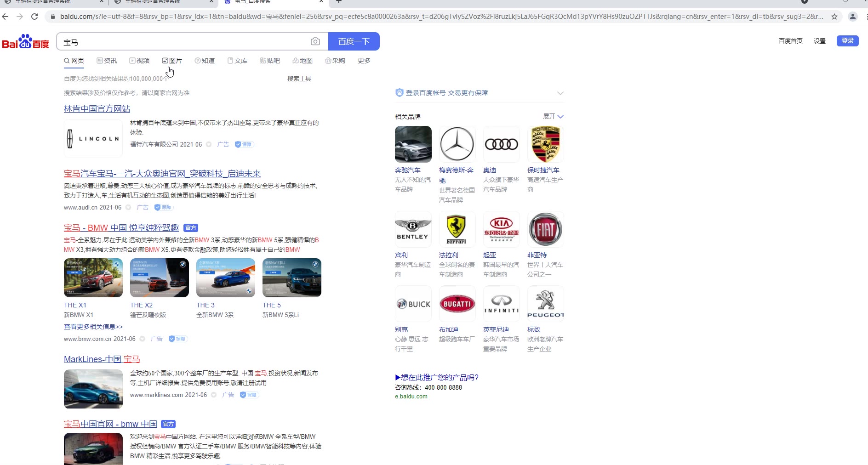Image resolution: width=868 pixels, height=465 pixels.
Task: Click the 保障 badge under Lincoln ad
Action: (x=244, y=144)
